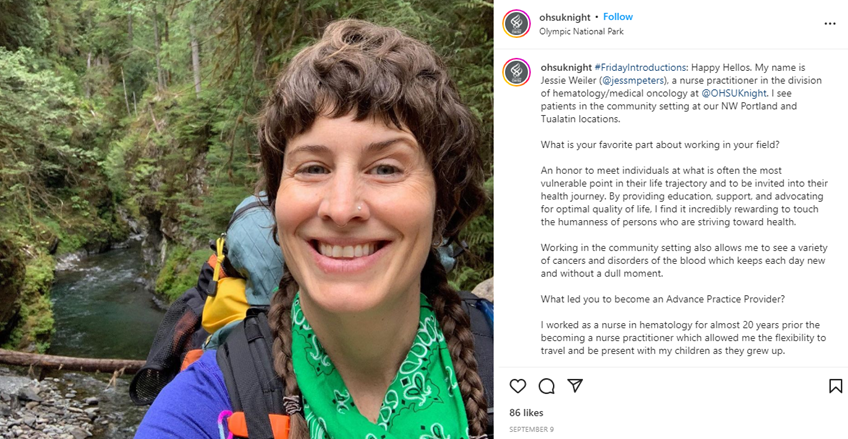Click the ohsuknight username in header
The height and width of the screenshot is (439, 848).
[564, 17]
